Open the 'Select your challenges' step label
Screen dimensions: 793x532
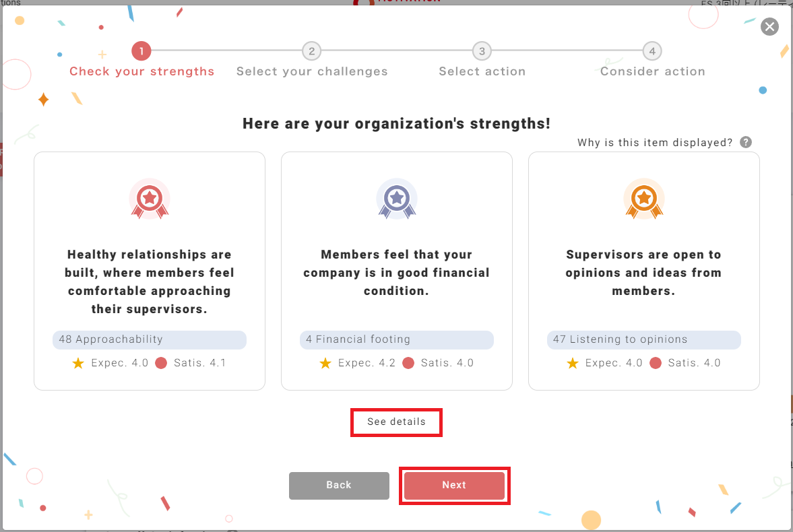point(312,71)
